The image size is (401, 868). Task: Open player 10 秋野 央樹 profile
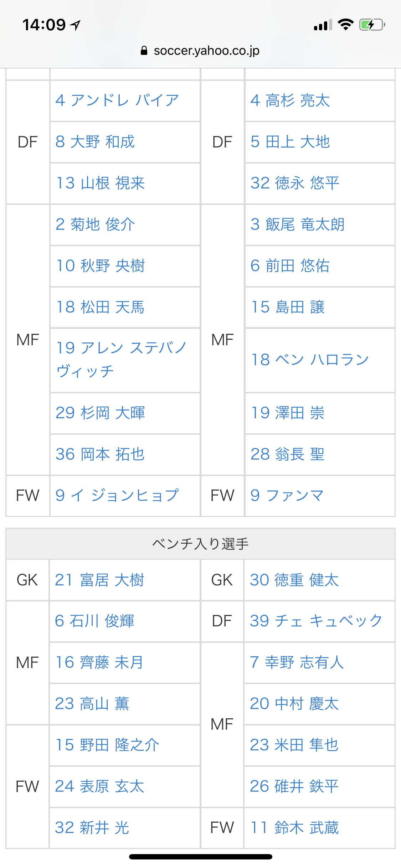(x=101, y=266)
